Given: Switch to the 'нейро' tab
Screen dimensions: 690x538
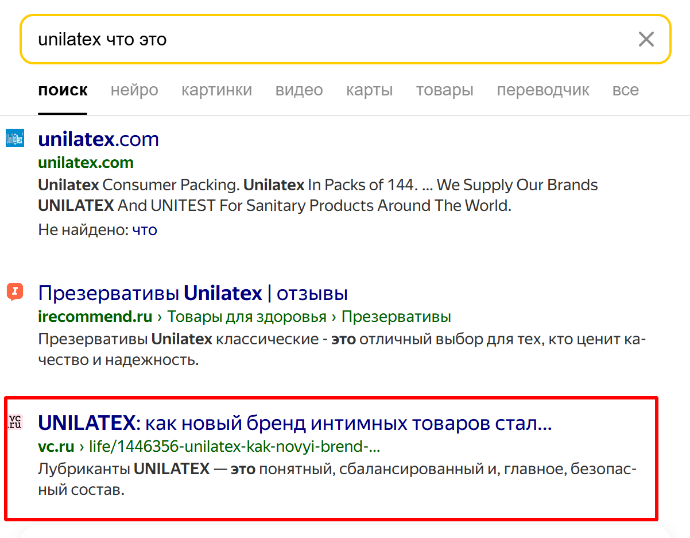Looking at the screenshot, I should (x=134, y=90).
